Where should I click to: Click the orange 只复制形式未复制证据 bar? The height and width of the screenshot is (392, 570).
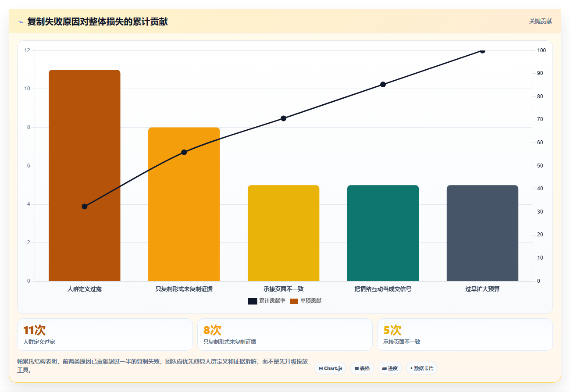(x=184, y=204)
